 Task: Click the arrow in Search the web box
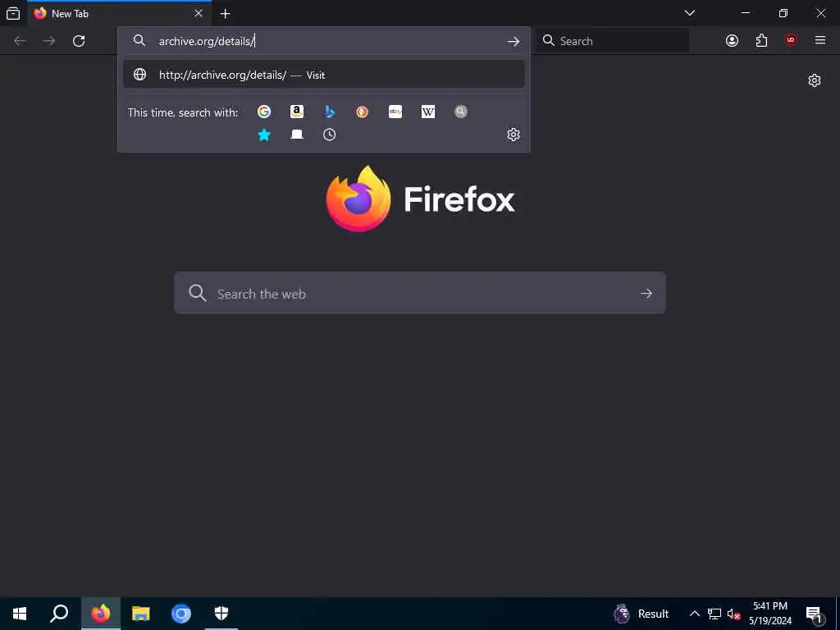[646, 293]
